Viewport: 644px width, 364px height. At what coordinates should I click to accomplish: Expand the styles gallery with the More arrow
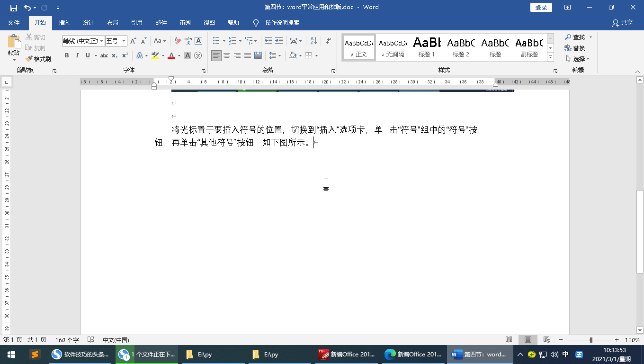(x=550, y=57)
